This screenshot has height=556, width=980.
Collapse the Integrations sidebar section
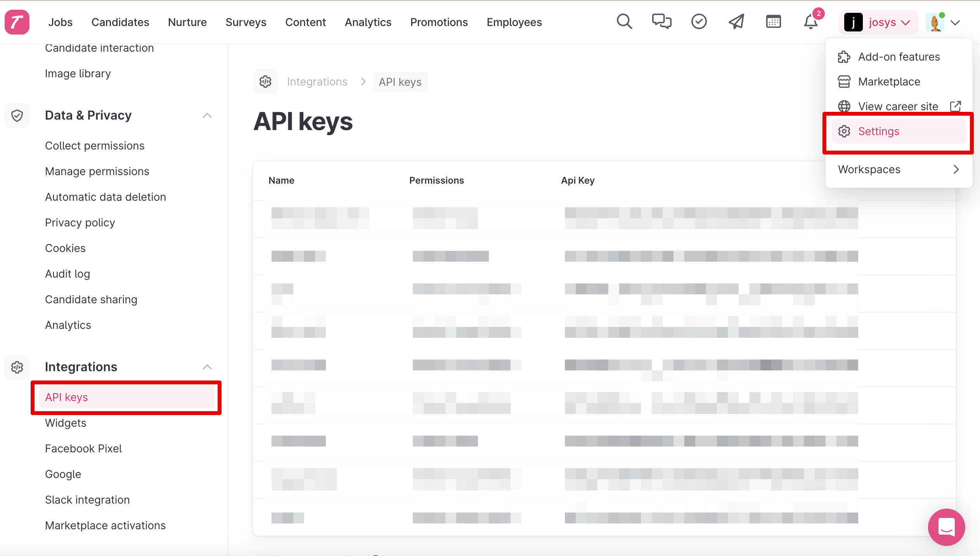click(207, 367)
